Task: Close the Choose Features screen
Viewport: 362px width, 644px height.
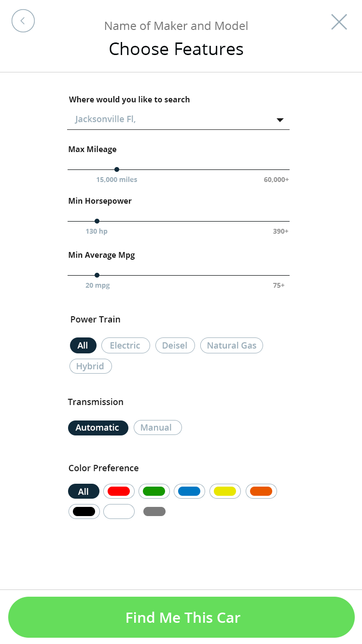Action: (x=339, y=22)
